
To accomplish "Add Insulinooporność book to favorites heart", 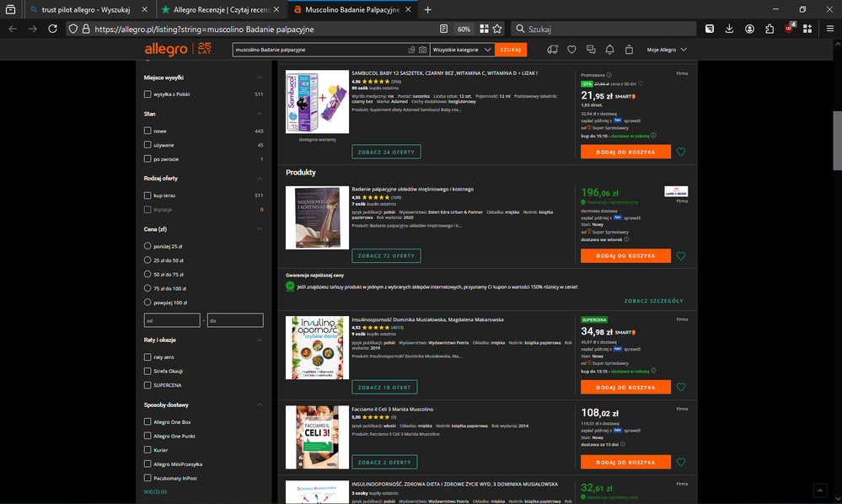I will click(681, 387).
